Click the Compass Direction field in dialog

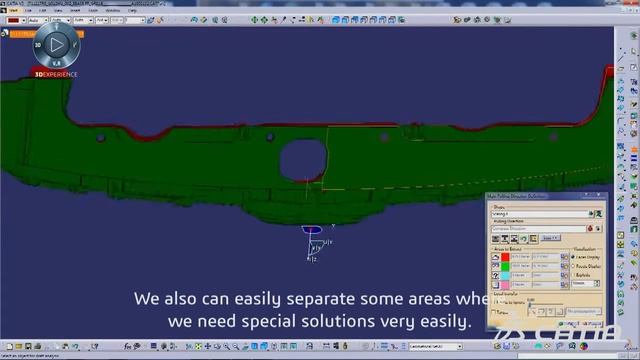(x=538, y=229)
